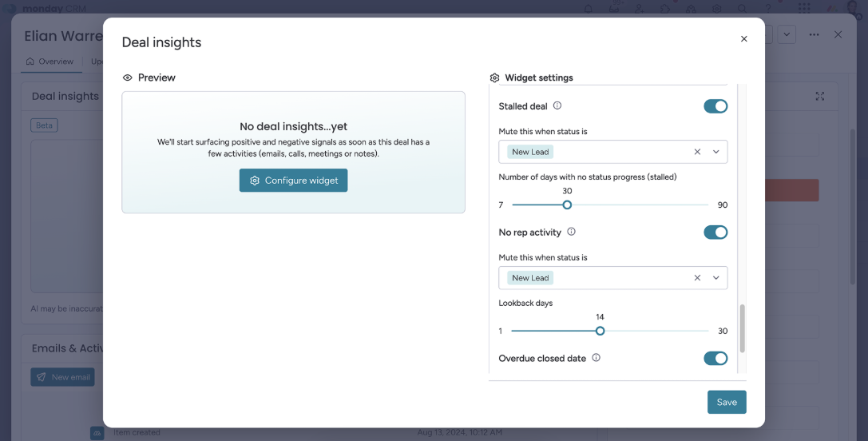Viewport: 868px width, 441px height.
Task: Show info for No rep activity
Action: [571, 232]
